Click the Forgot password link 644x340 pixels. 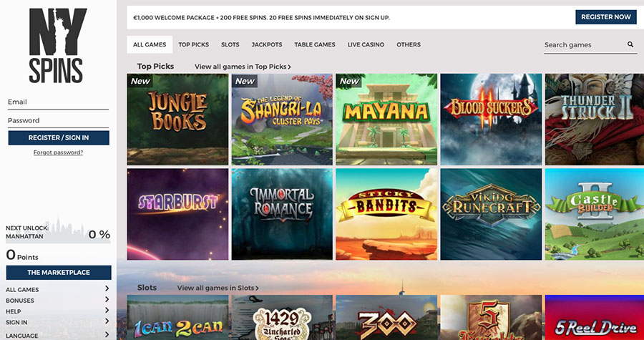59,152
